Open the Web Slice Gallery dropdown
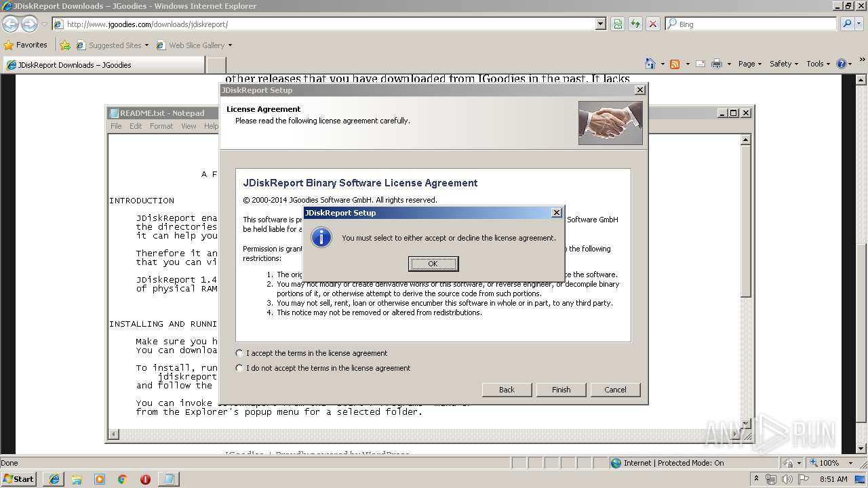The height and width of the screenshot is (488, 868). [194, 45]
